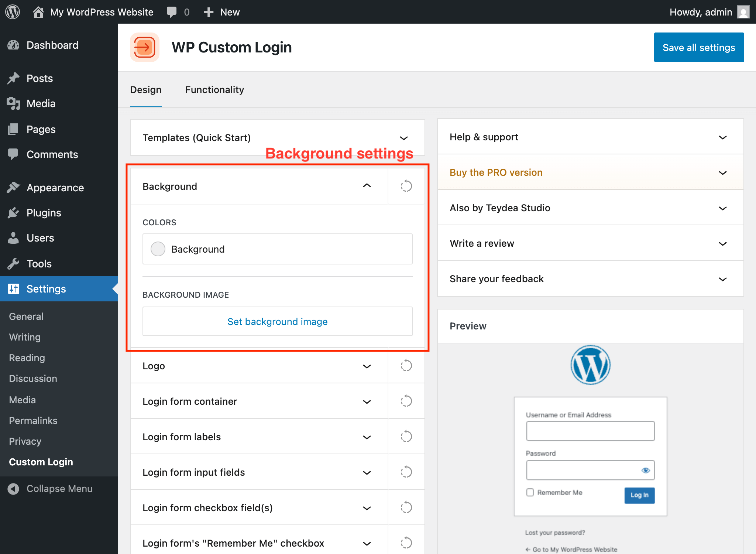Expand the Buy the PRO version panel
Viewport: 756px width, 554px height.
point(722,173)
